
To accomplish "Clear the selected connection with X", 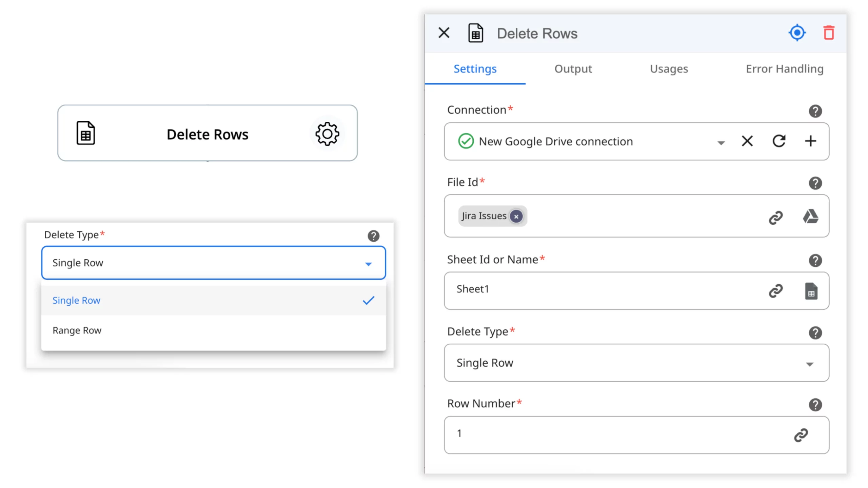I will point(747,141).
